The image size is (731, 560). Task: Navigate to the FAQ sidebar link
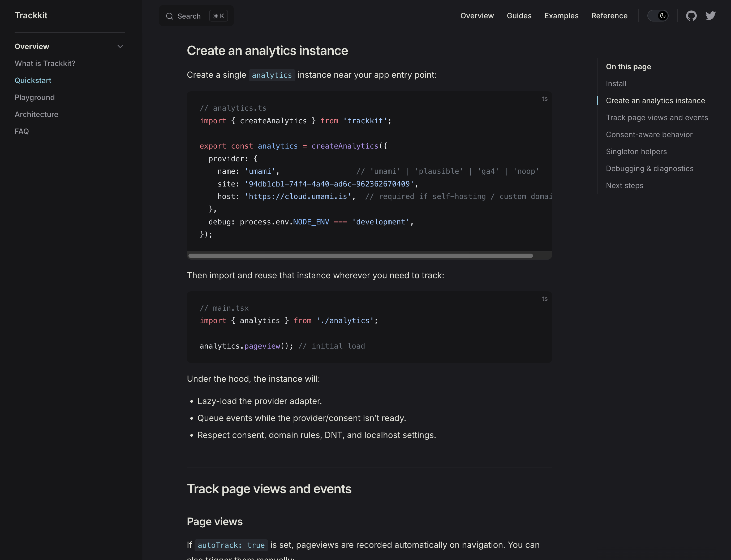click(x=22, y=131)
